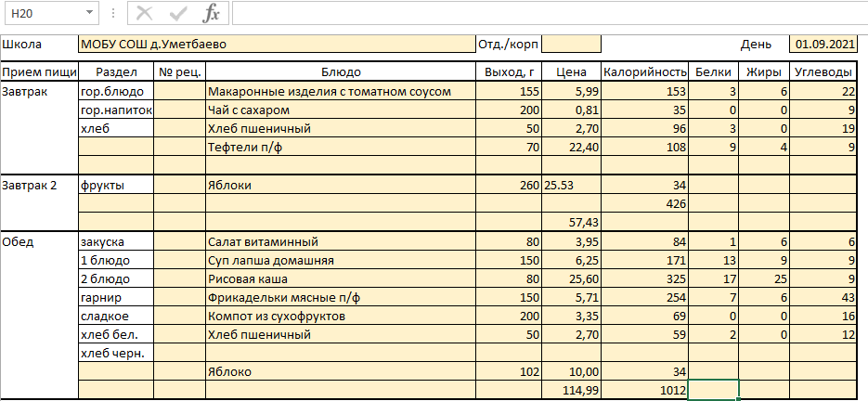868x401 pixels.
Task: Select the Калорийность column header cell
Action: click(x=644, y=72)
